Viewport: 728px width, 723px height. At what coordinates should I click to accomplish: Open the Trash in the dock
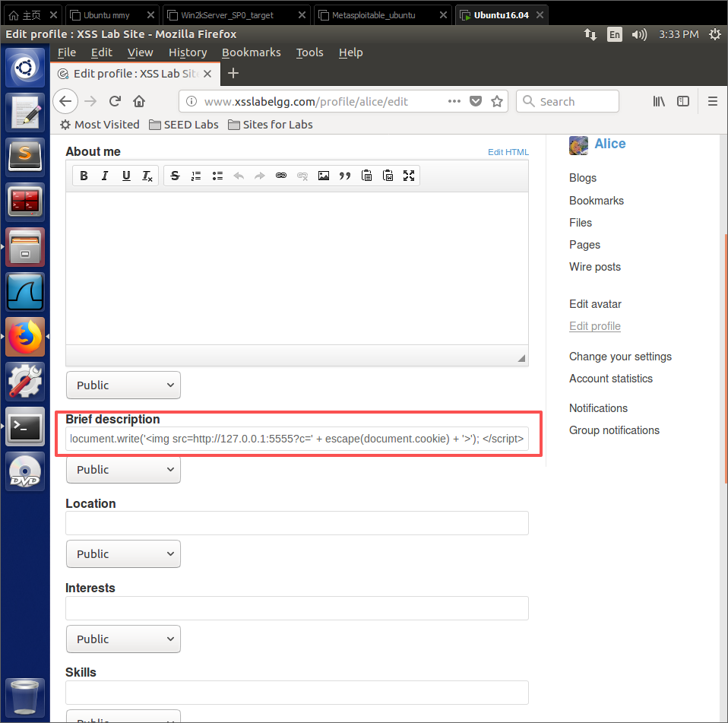pos(25,696)
